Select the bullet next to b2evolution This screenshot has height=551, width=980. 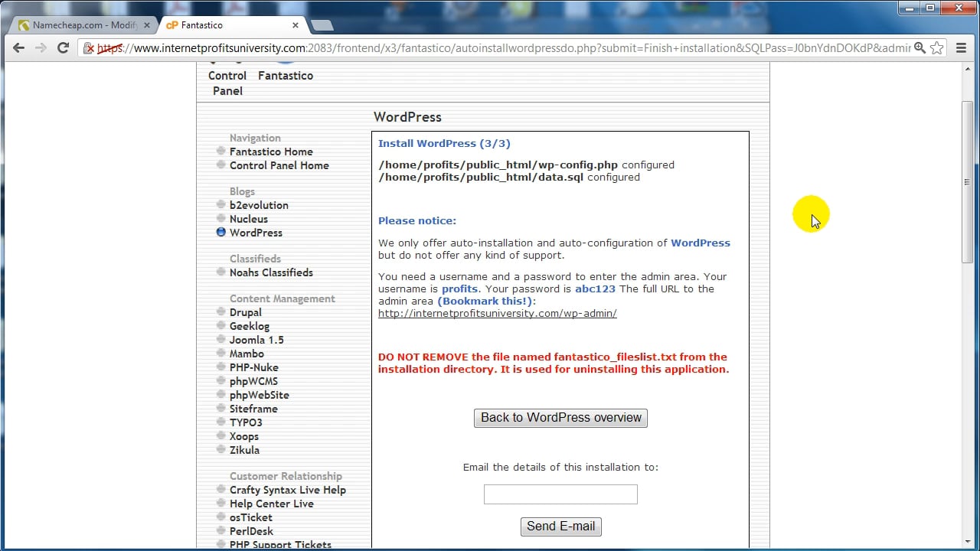(x=220, y=205)
